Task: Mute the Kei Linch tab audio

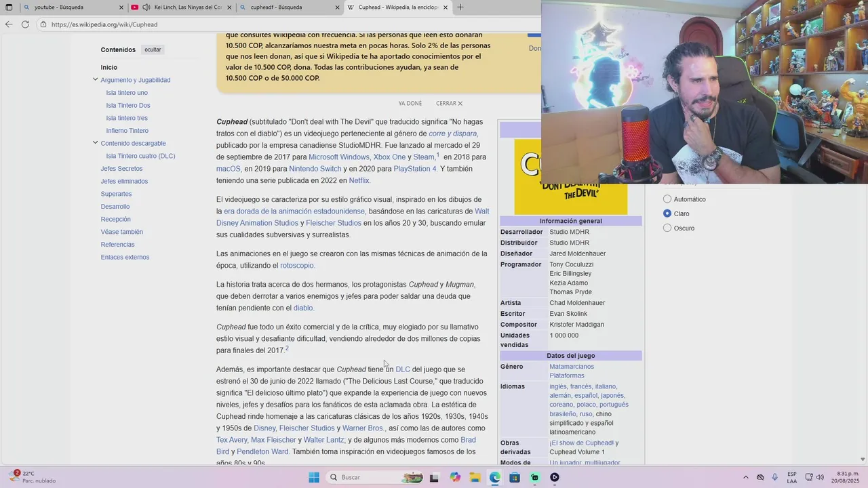Action: tap(146, 7)
